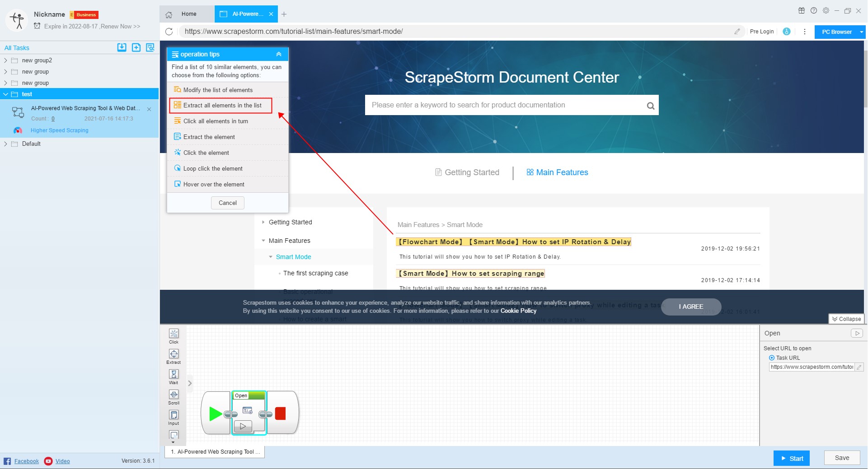Create a new task via the plus-file icon

coord(136,47)
